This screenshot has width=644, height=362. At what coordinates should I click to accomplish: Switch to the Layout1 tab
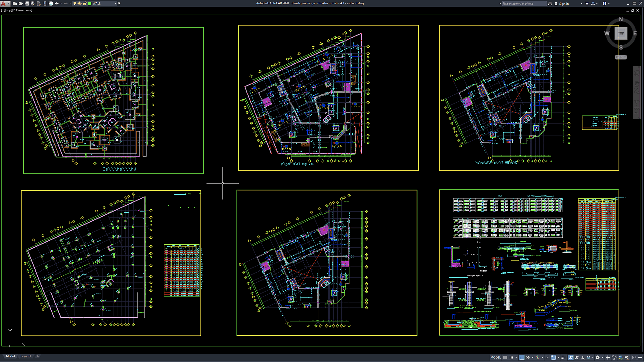[x=25, y=356]
